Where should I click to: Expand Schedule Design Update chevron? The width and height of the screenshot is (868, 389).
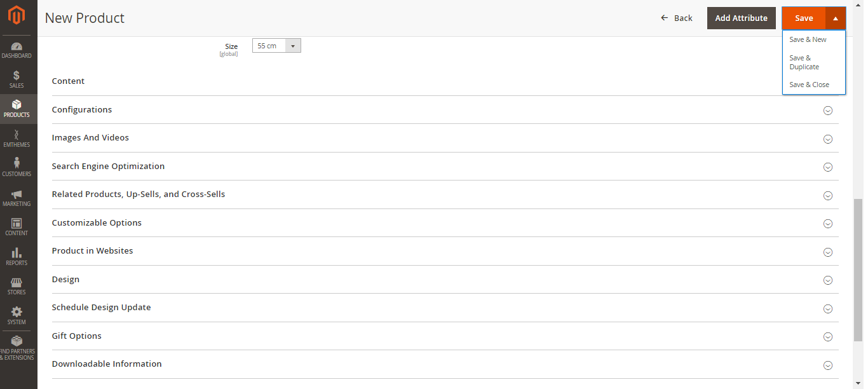(827, 308)
